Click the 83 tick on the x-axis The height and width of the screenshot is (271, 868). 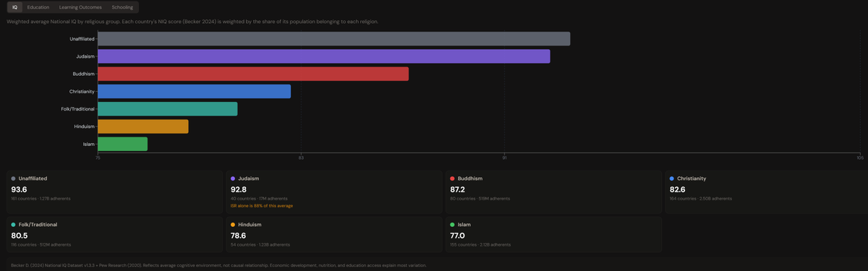301,158
